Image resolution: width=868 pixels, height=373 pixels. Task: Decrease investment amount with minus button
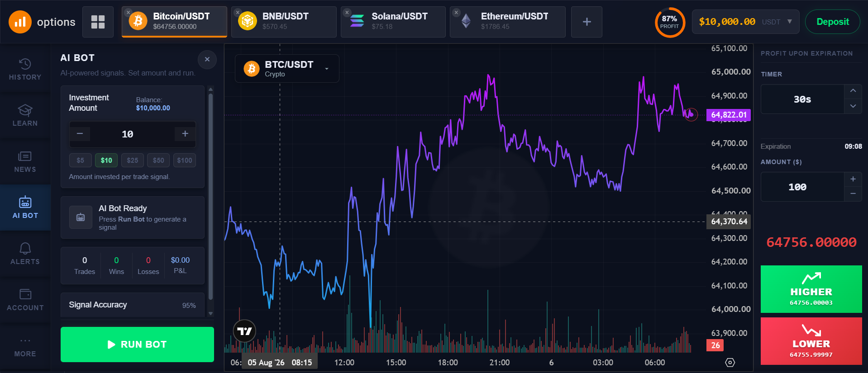click(x=80, y=134)
